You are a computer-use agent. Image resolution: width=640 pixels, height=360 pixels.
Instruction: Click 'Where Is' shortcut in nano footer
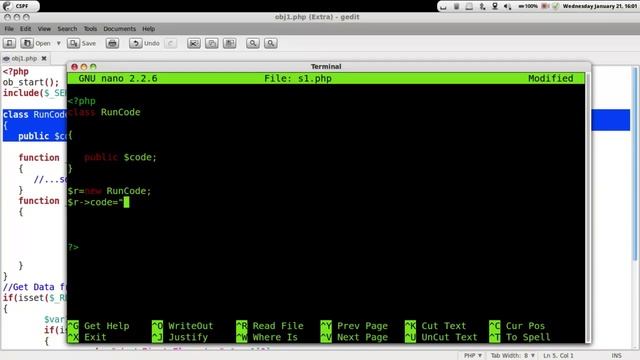pyautogui.click(x=267, y=337)
